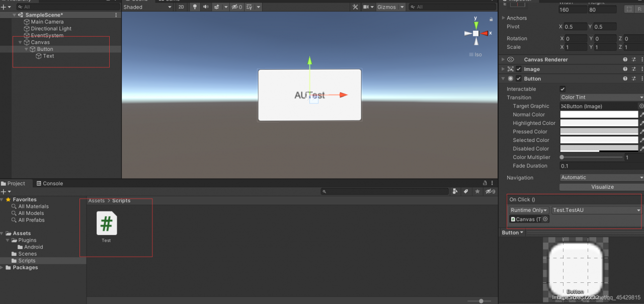Search by type icon in Project panel
This screenshot has height=304, width=644.
click(x=455, y=191)
